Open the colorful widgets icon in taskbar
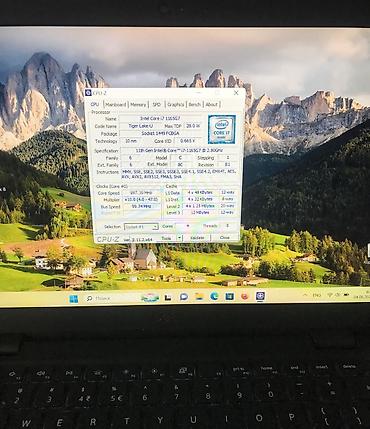 [x=150, y=297]
